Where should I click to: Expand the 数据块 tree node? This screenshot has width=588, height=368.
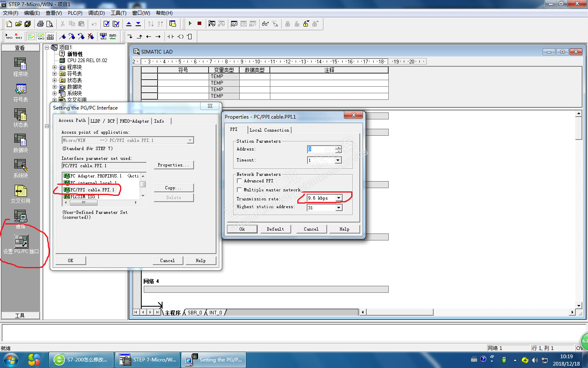[54, 87]
